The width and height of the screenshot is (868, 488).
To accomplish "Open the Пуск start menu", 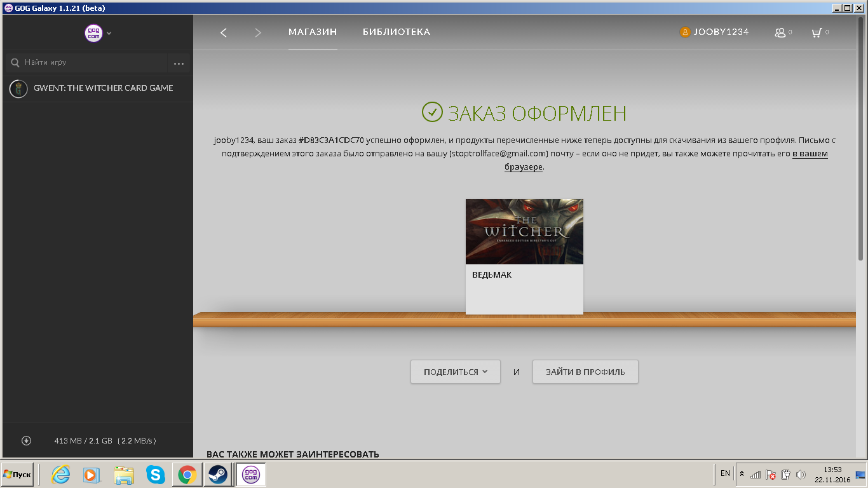I will tap(17, 475).
